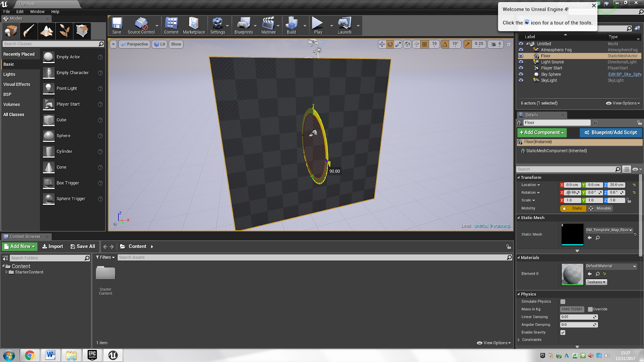Hide the Sky Sphere visibility eye
This screenshot has height=362, width=644.
tap(521, 74)
